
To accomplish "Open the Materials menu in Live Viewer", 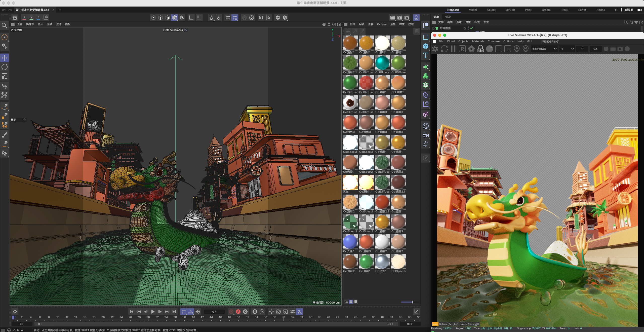I will (x=478, y=41).
